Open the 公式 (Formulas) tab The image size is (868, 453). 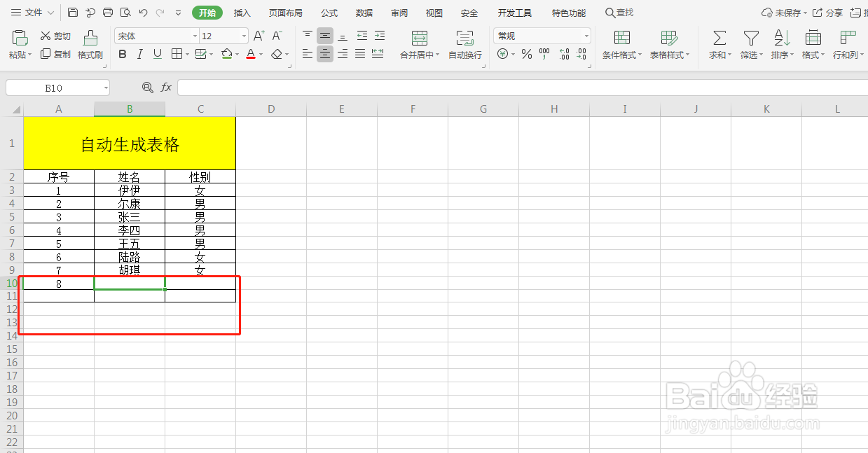tap(329, 13)
